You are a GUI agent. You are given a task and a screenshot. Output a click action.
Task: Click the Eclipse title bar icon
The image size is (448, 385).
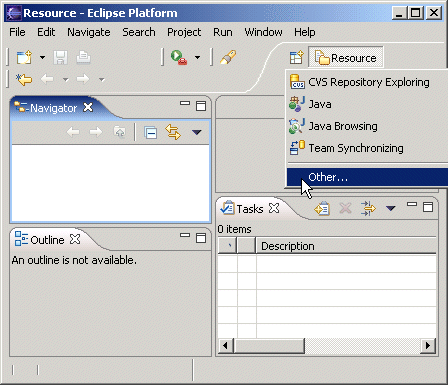pos(14,13)
